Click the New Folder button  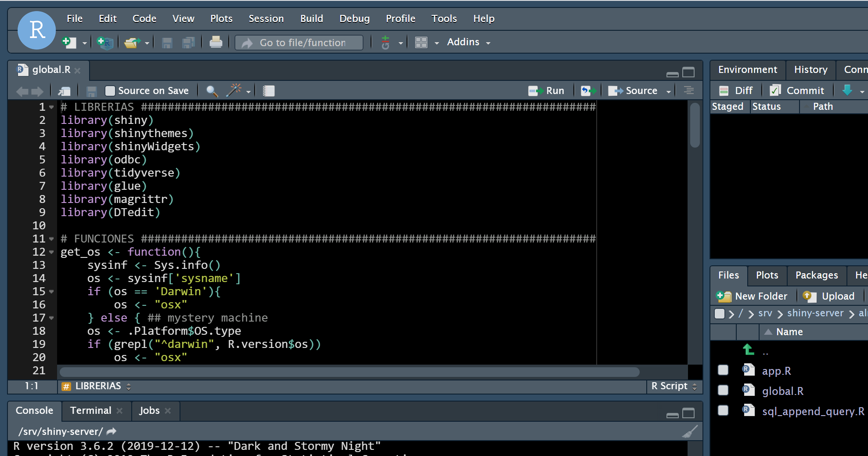752,296
